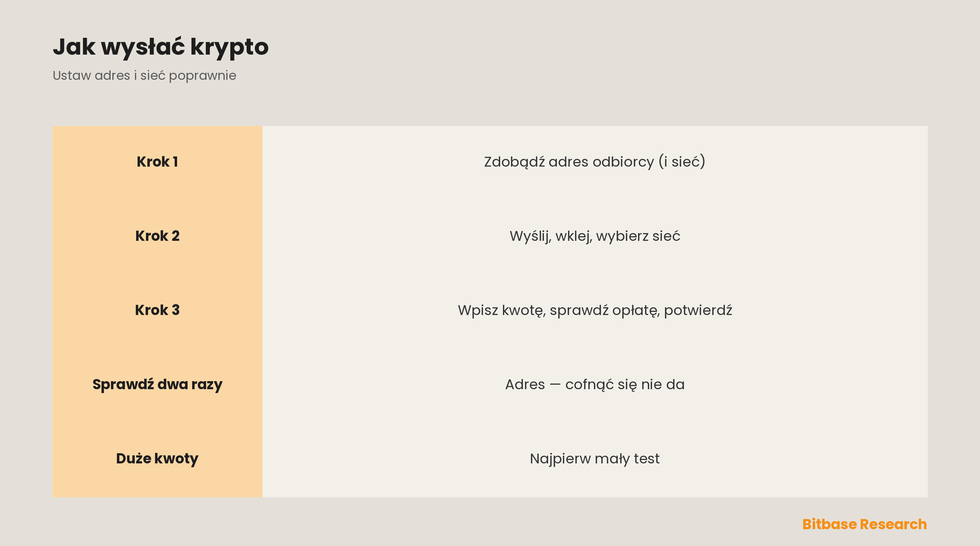This screenshot has height=546, width=980.
Task: Select the 'Duże kwoty' label
Action: click(157, 458)
